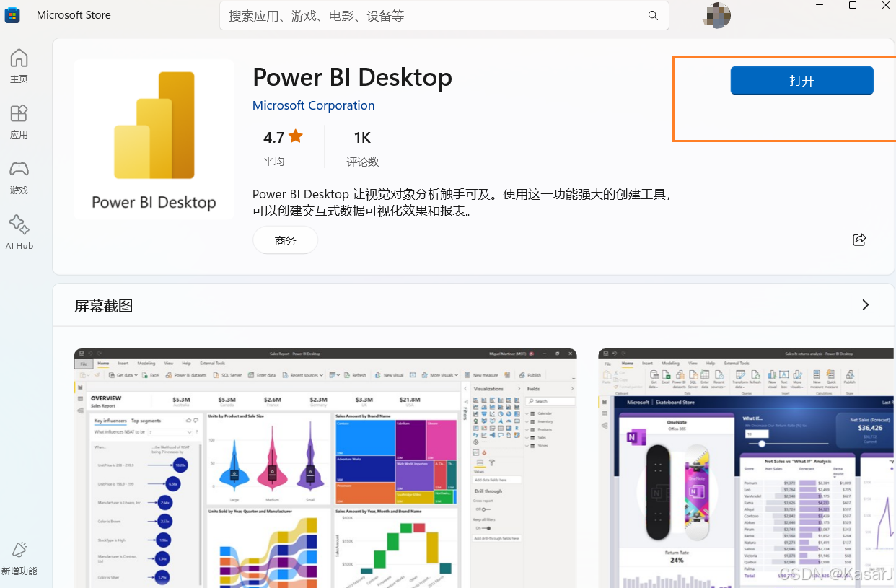Go to the 主页 home sidebar item
896x588 pixels.
click(x=19, y=66)
